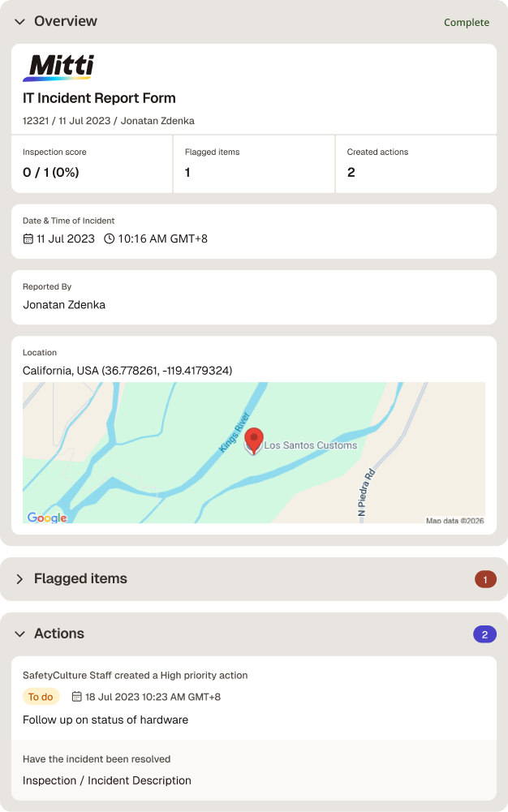Open the Inspection score card
Viewport: 508px width, 812px height.
92,164
